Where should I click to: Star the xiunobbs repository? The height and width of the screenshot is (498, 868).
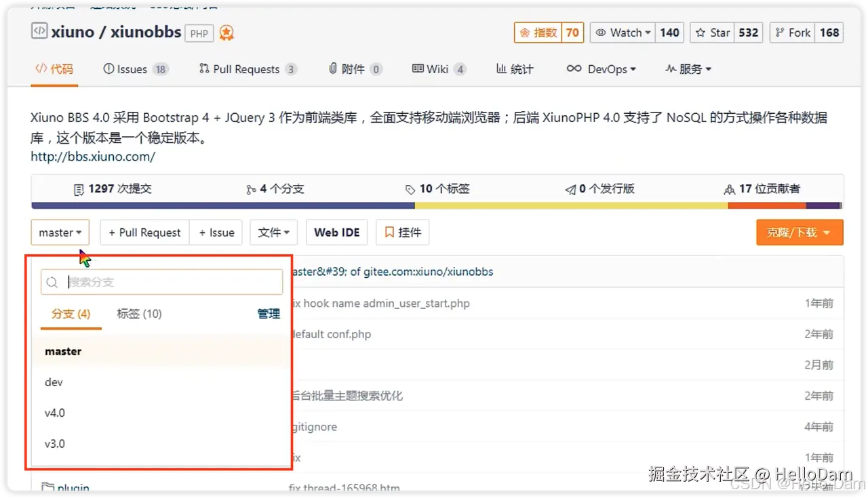tap(713, 33)
